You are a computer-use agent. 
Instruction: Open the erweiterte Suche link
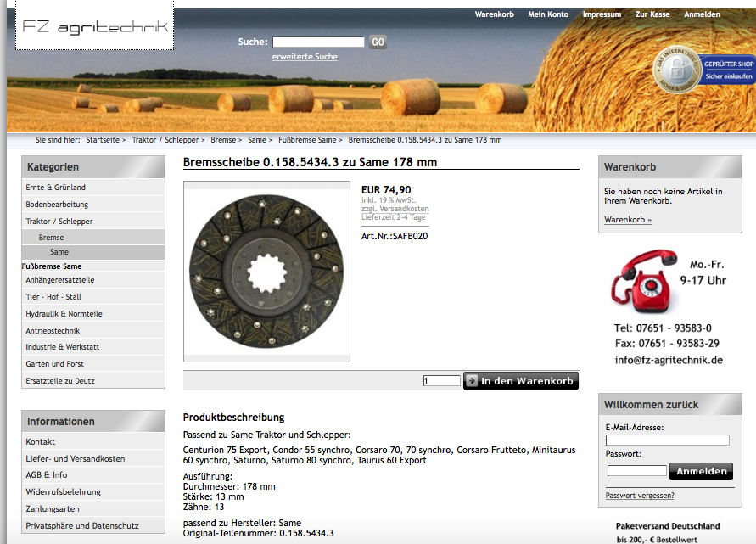click(x=305, y=57)
